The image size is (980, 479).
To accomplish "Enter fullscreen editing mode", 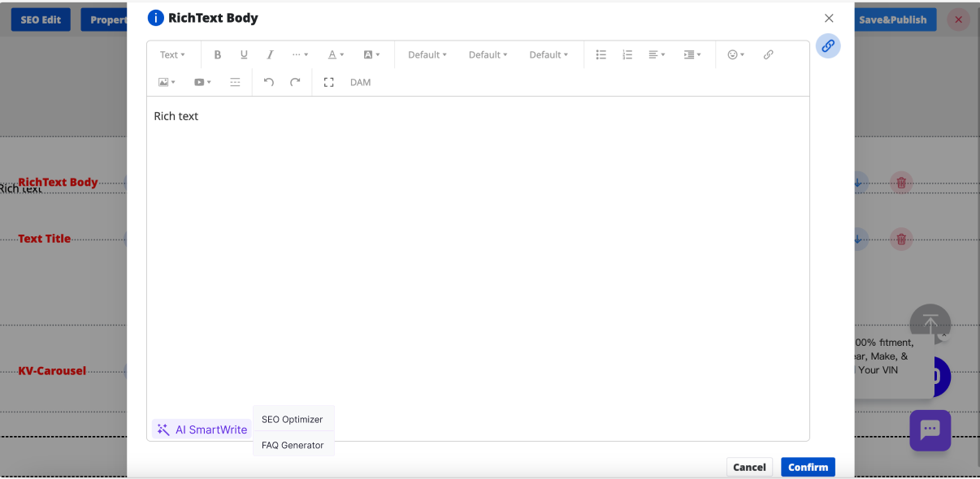I will [329, 83].
